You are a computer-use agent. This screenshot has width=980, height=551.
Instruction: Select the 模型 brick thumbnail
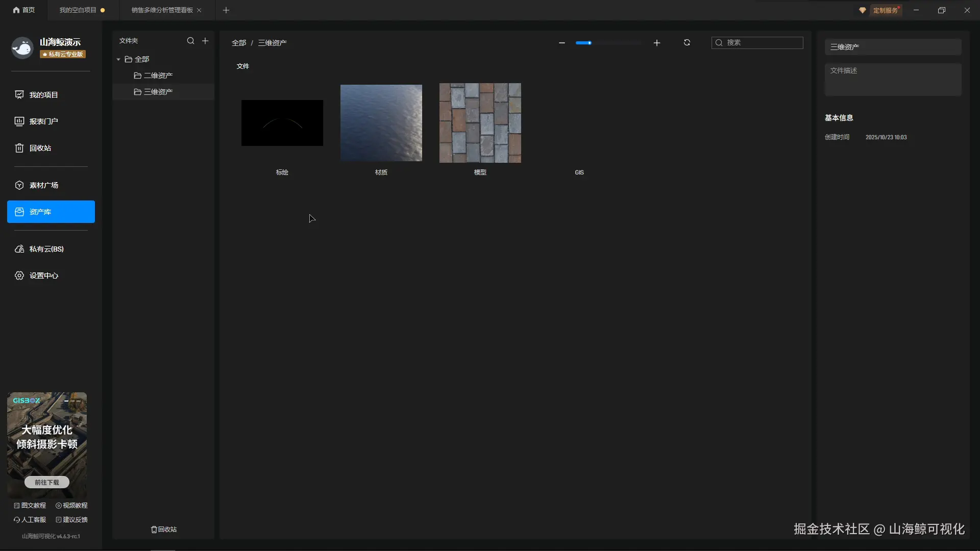tap(480, 123)
